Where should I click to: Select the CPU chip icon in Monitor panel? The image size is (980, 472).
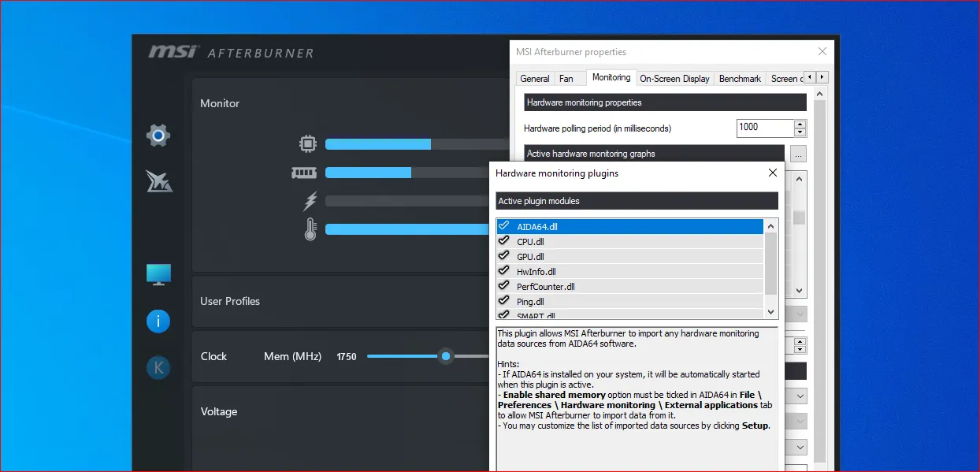(307, 144)
